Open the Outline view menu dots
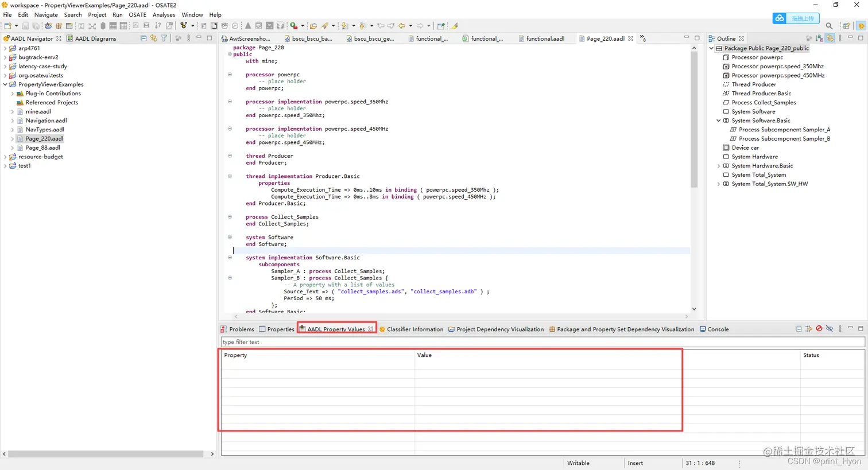Image resolution: width=868 pixels, height=470 pixels. [840, 38]
